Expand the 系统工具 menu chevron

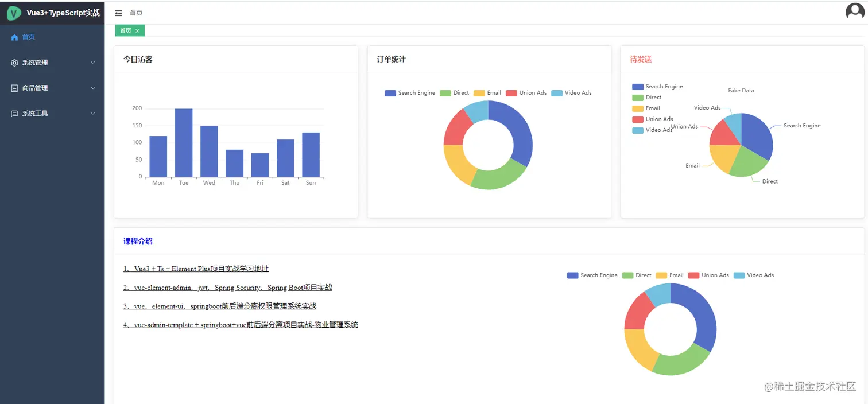(93, 114)
